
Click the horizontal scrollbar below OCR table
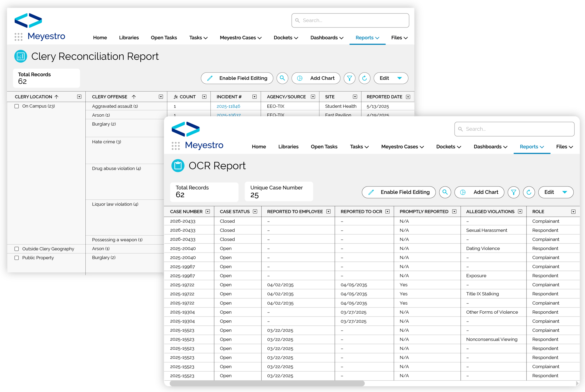(x=267, y=383)
